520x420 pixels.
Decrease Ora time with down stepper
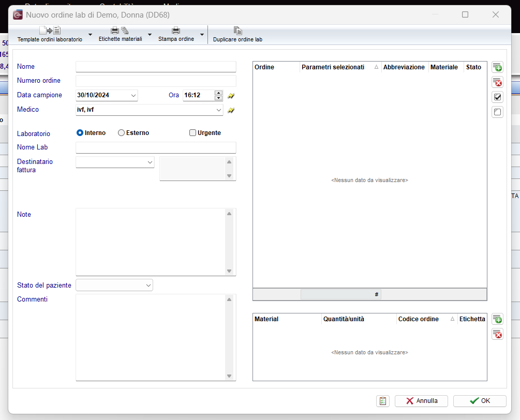[x=218, y=98]
